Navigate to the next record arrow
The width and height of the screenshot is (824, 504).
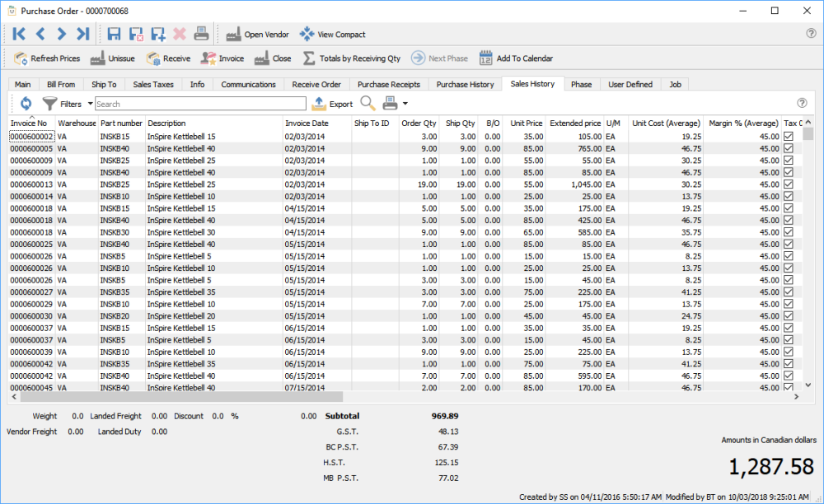(x=61, y=34)
